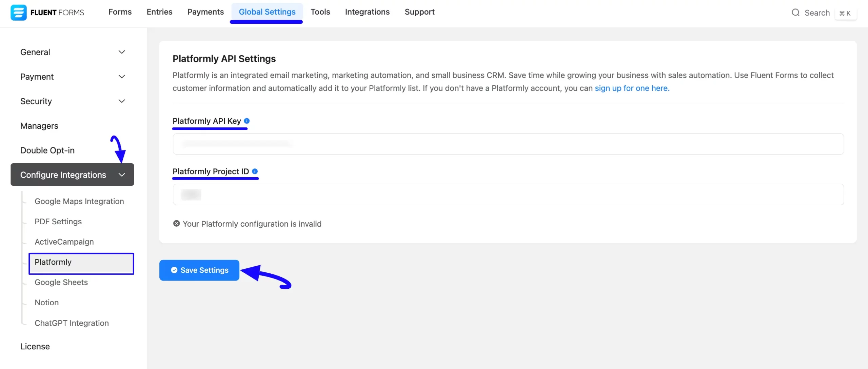
Task: Click the 'Platformly Project ID' label text
Action: point(211,171)
